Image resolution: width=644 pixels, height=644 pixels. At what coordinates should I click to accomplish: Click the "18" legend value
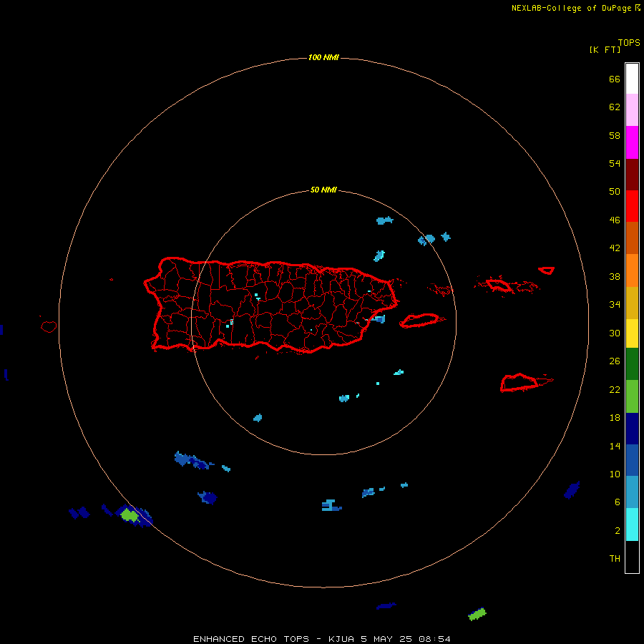coord(615,418)
